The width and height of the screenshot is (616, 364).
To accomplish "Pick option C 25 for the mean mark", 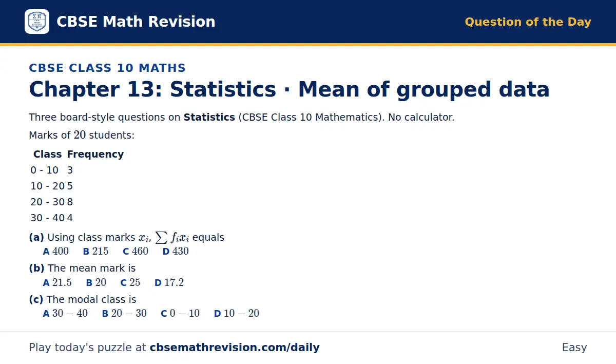I will pos(130,282).
